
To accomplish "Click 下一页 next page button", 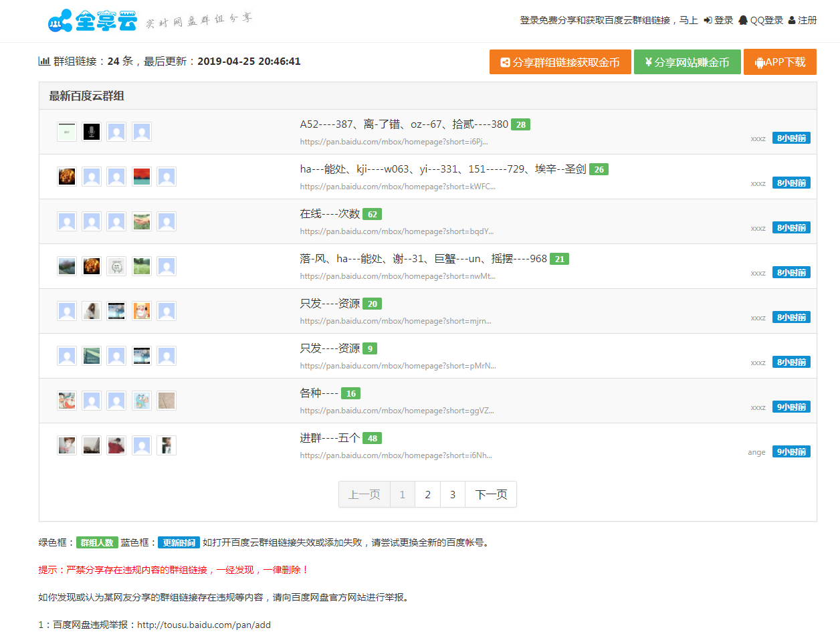I will click(x=491, y=495).
